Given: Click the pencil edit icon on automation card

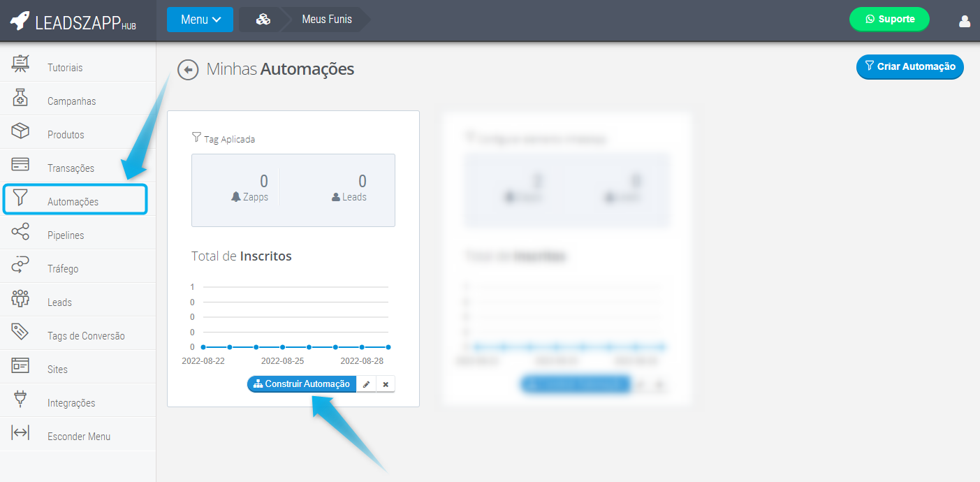Looking at the screenshot, I should [x=366, y=384].
